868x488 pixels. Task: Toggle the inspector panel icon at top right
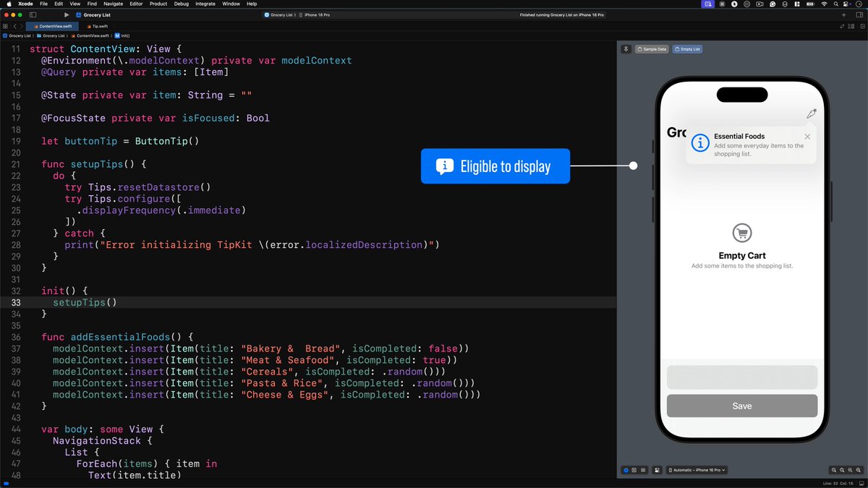pos(859,14)
